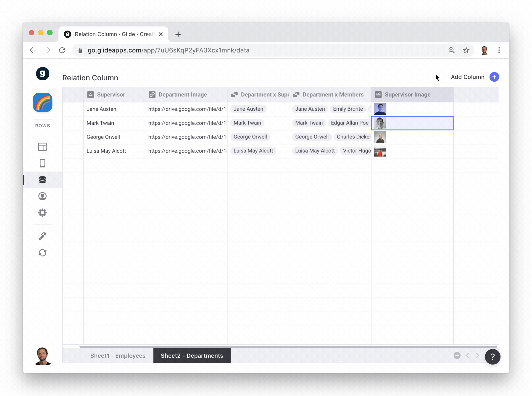Select the Sheet2 - Departments tab
This screenshot has height=396, width=532.
192,356
